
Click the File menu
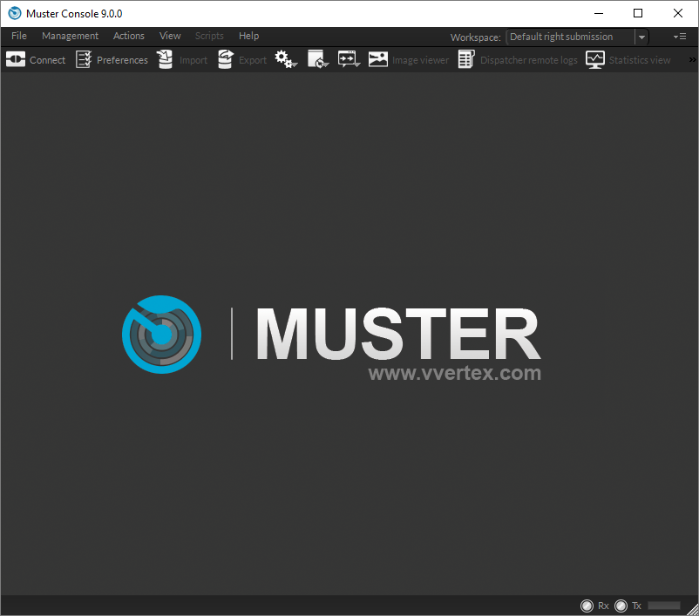pos(18,36)
